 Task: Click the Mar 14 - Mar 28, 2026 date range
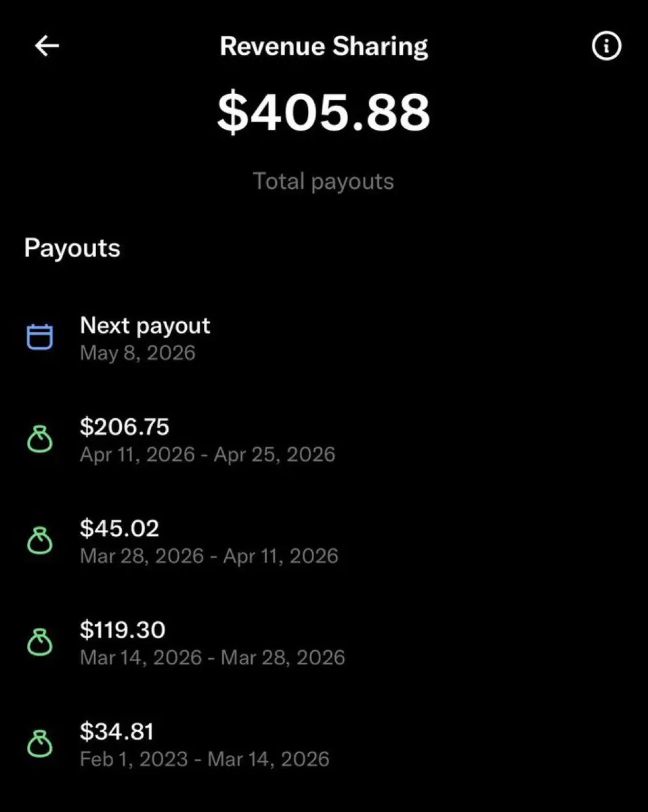tap(212, 658)
